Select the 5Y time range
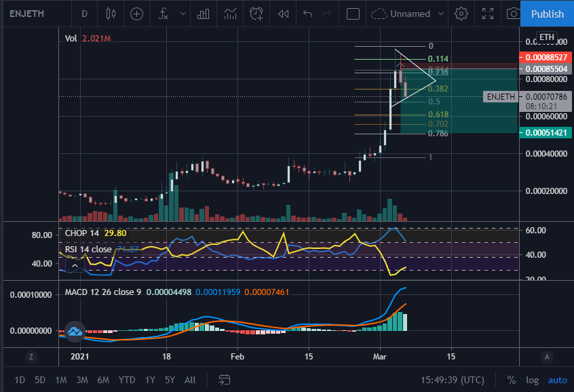 tap(170, 380)
